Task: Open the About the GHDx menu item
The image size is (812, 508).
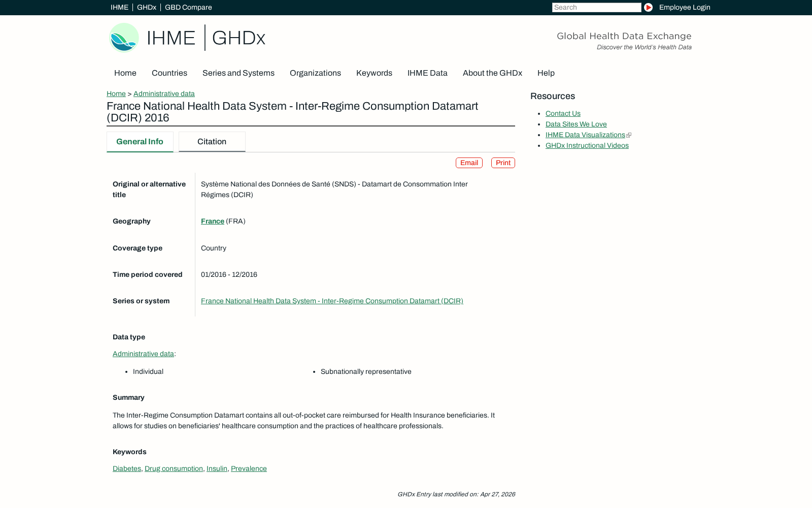Action: pos(492,73)
